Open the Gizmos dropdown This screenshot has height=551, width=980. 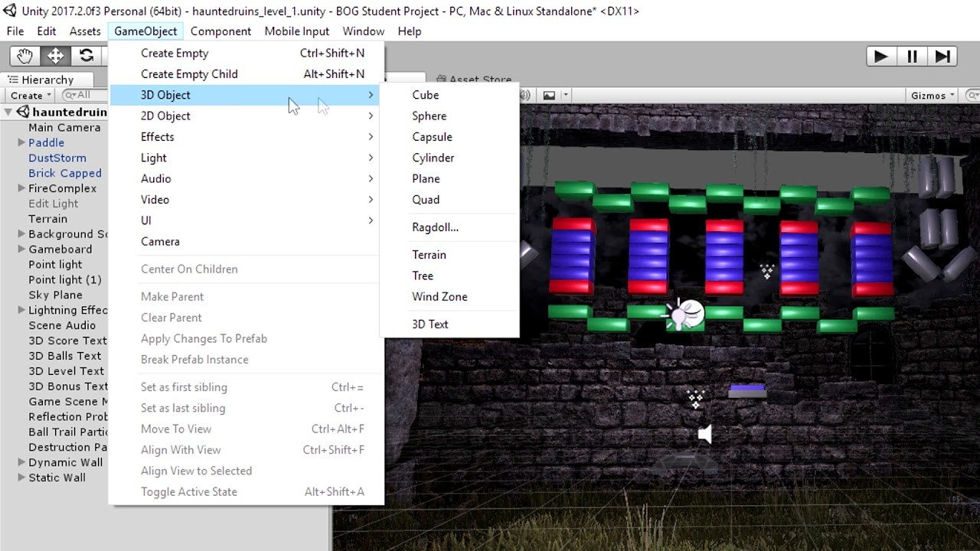pos(933,96)
